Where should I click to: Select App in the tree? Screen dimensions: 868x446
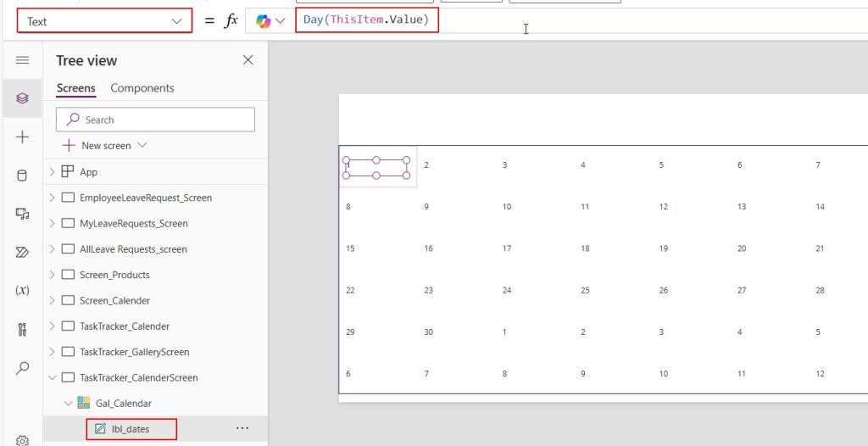point(88,172)
